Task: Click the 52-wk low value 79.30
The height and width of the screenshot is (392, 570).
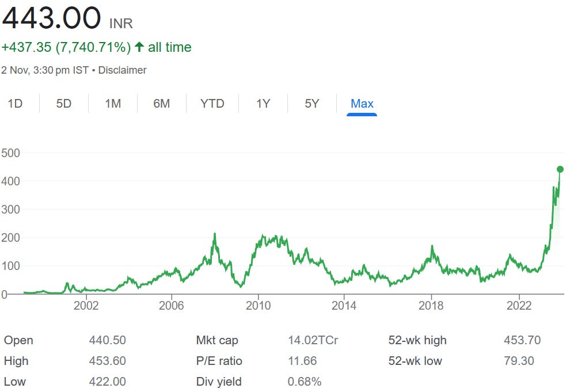Action: [519, 361]
